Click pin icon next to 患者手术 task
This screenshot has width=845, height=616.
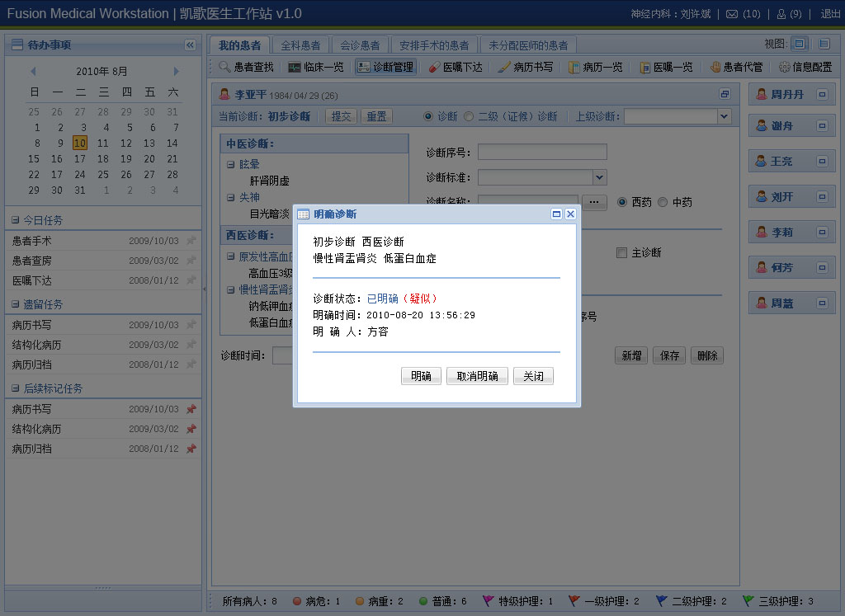point(191,241)
